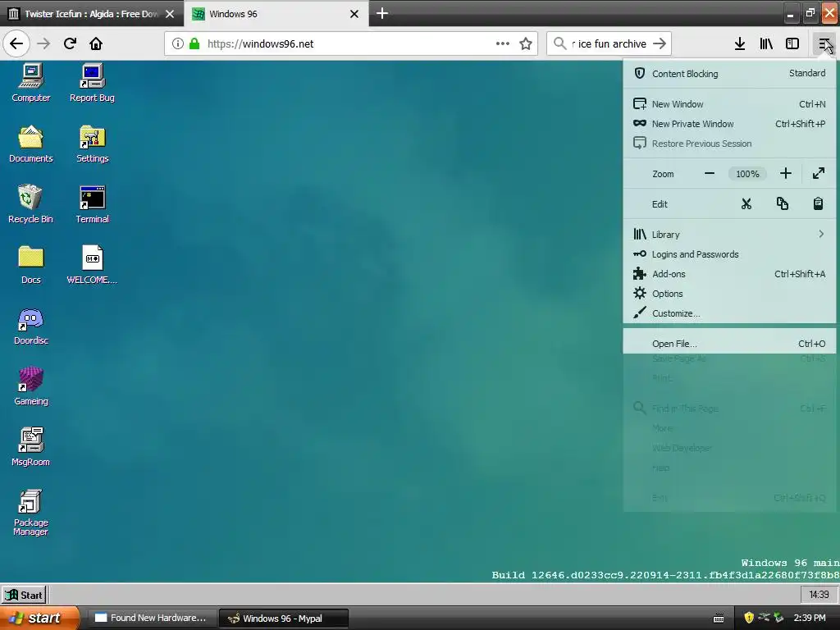This screenshot has height=630, width=840.
Task: Choose New Private Window
Action: click(x=729, y=124)
